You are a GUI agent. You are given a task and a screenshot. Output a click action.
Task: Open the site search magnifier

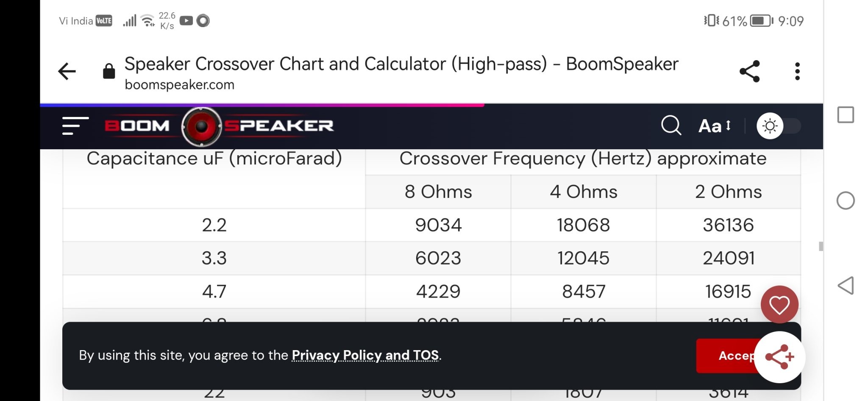pyautogui.click(x=671, y=125)
